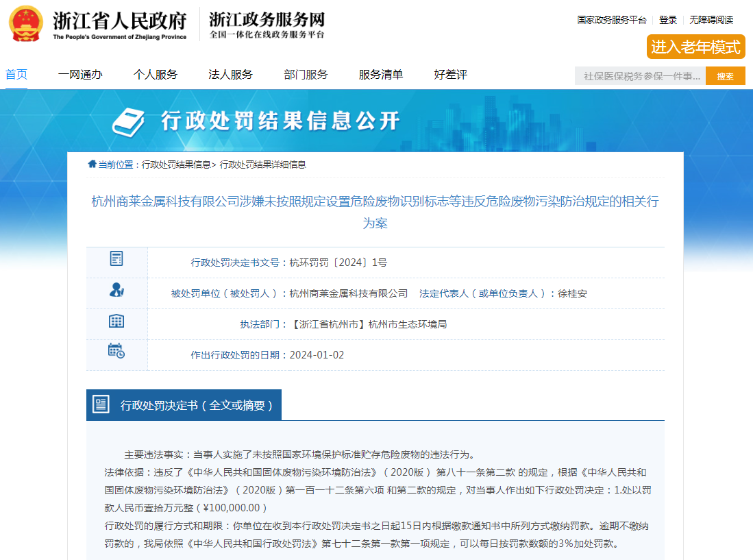Open the 一网通办 menu item

(80, 75)
